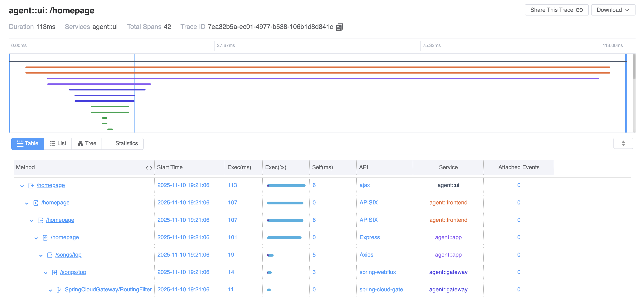Click the entry span icon on the Express /homepage row
This screenshot has width=644, height=297.
45,238
